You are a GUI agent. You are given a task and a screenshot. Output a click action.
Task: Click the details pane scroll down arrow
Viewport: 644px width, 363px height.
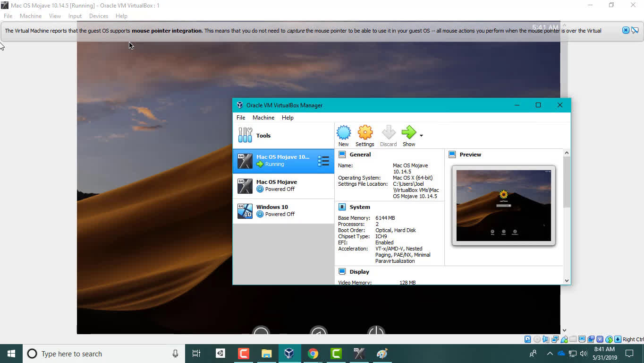(567, 280)
